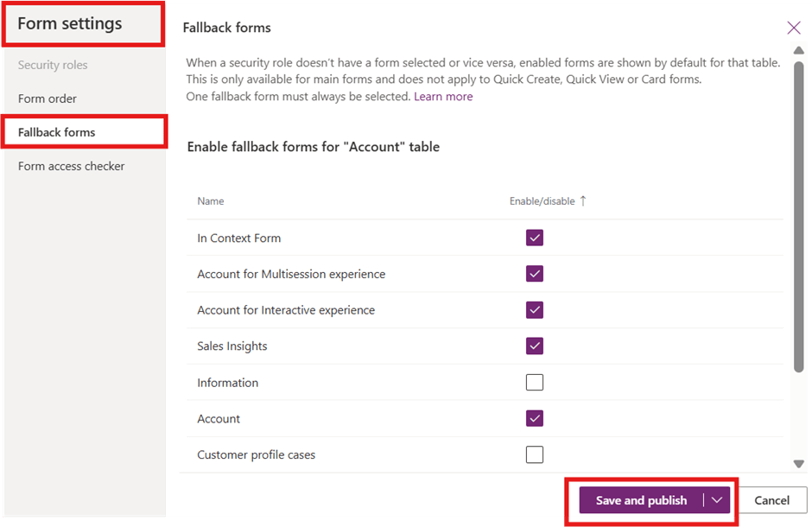Click the Save and publish button

(641, 500)
